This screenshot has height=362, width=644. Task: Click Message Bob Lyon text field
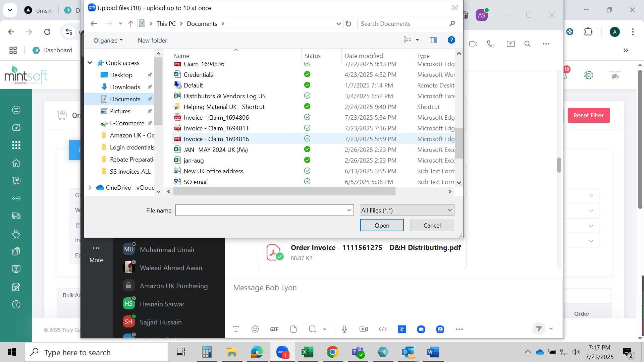tap(392, 288)
